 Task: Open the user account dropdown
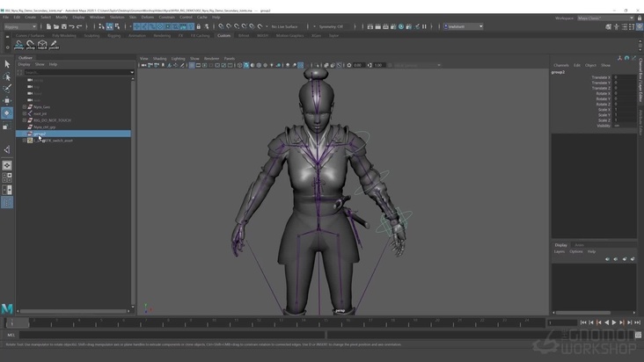pyautogui.click(x=464, y=26)
